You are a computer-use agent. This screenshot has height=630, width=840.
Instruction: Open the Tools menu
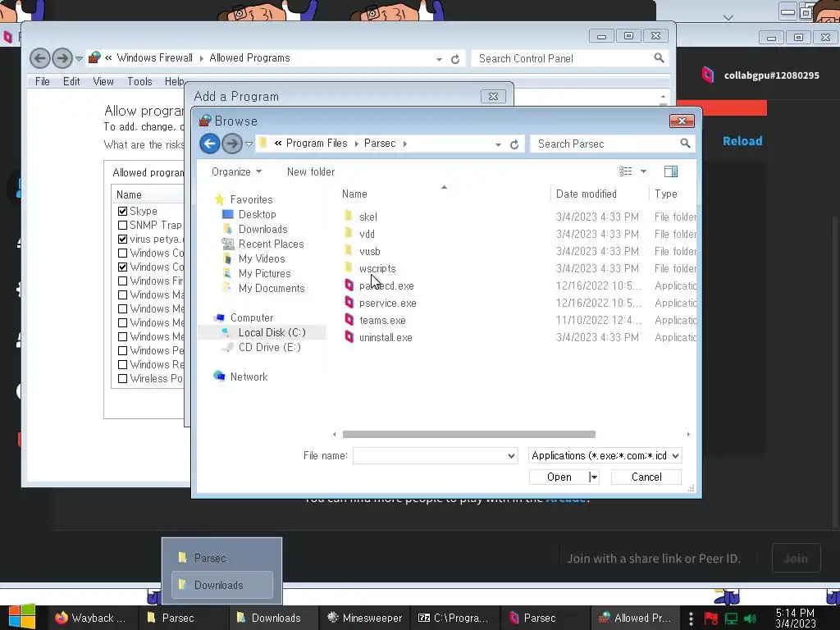[x=139, y=81]
